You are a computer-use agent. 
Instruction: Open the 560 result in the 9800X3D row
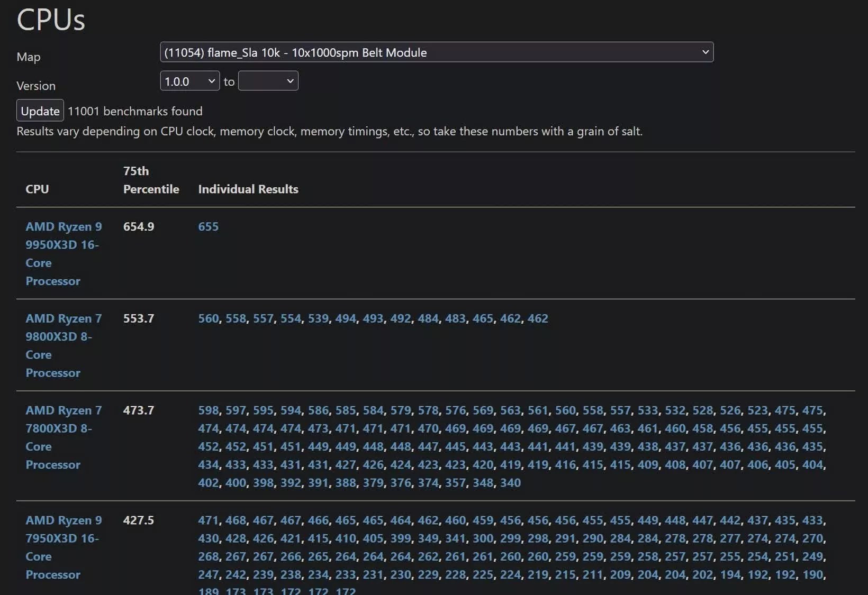[x=208, y=318]
